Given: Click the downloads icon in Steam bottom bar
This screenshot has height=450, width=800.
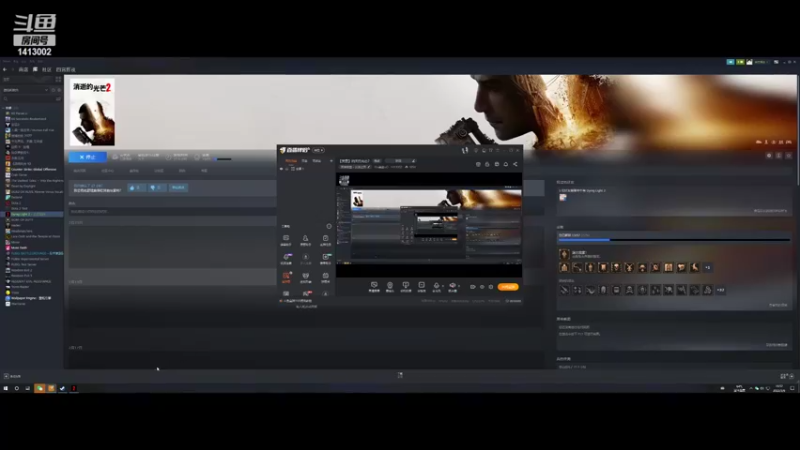Looking at the screenshot, I should click(400, 375).
